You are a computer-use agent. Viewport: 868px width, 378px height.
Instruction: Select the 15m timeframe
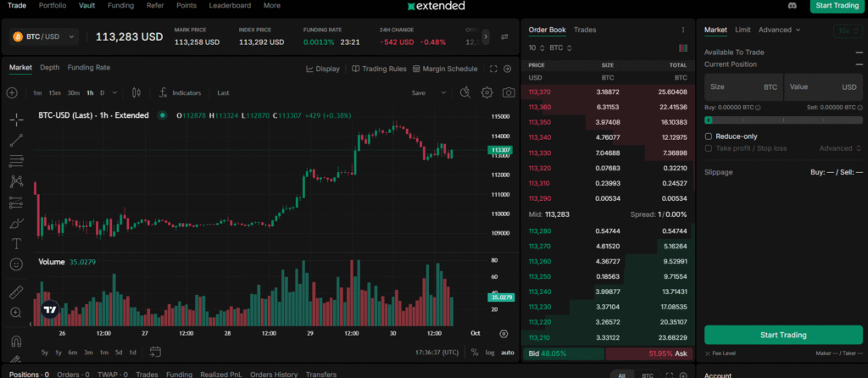click(x=54, y=93)
